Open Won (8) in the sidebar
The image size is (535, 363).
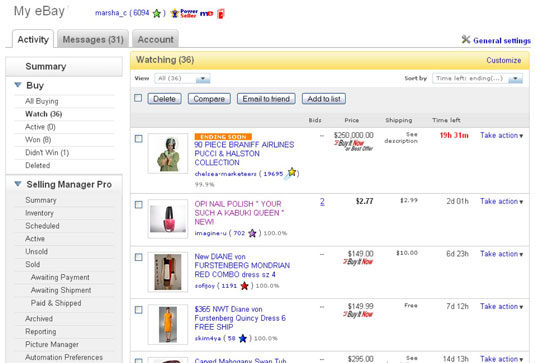click(38, 140)
